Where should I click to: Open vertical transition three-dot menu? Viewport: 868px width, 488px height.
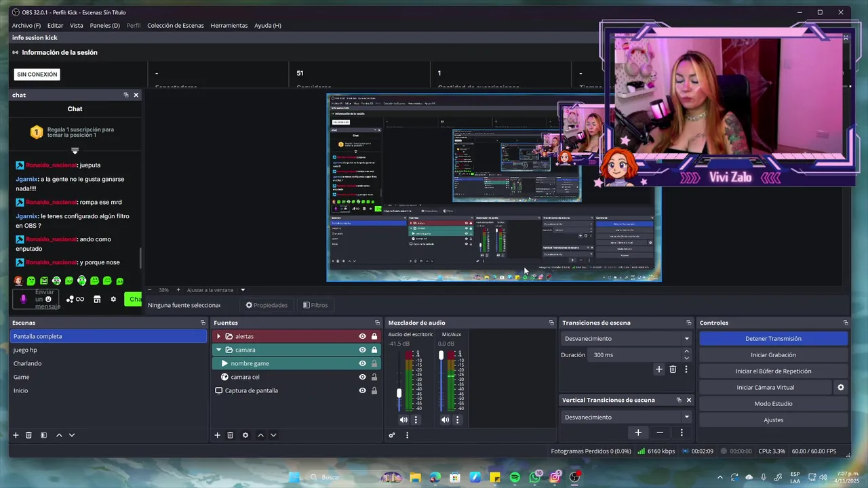point(682,432)
